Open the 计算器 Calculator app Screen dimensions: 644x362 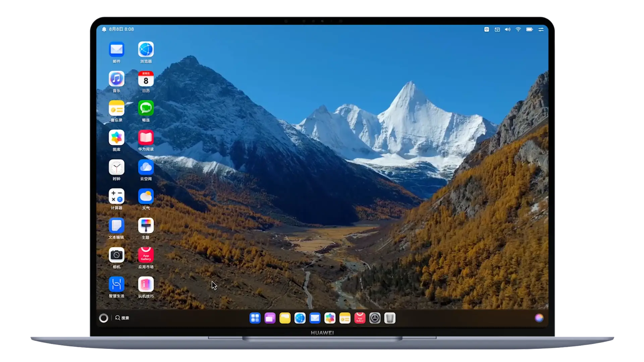[x=116, y=196]
